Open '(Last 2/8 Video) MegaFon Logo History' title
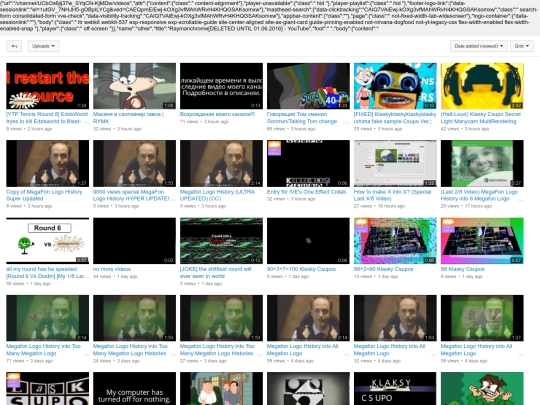The height and width of the screenshot is (405, 540). pyautogui.click(x=479, y=195)
